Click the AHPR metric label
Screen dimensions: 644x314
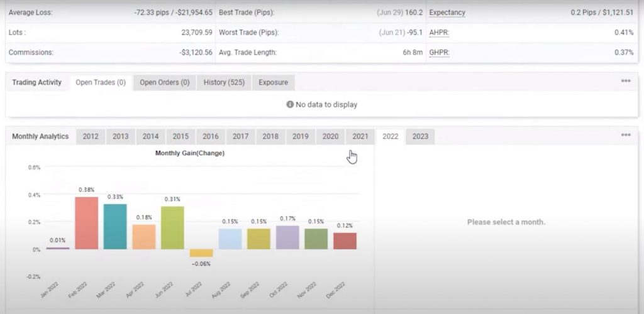[x=438, y=32]
